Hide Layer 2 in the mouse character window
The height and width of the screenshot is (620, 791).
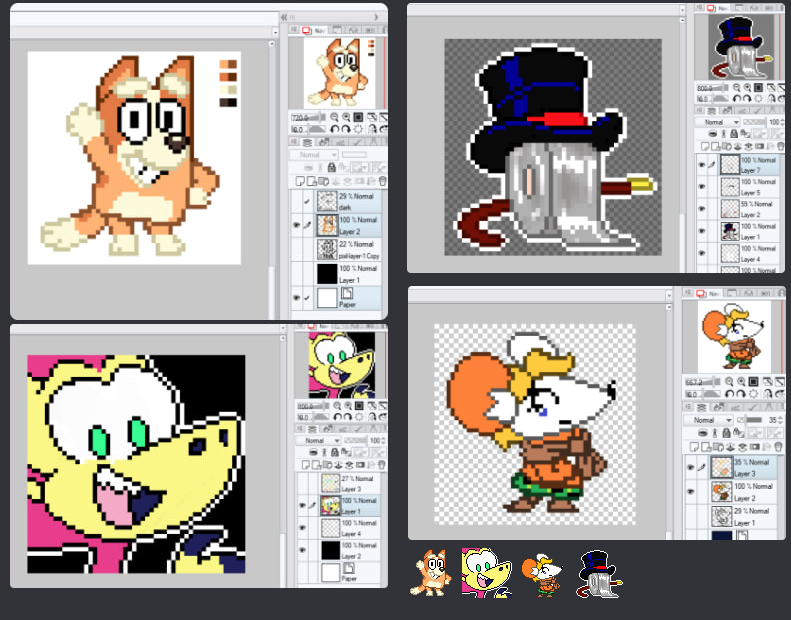point(690,491)
